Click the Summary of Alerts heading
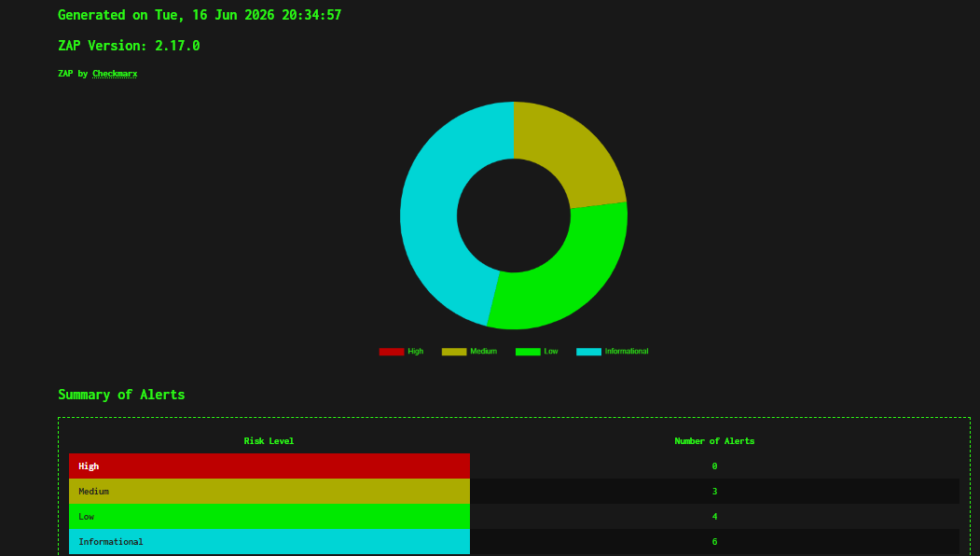This screenshot has height=556, width=980. click(121, 395)
